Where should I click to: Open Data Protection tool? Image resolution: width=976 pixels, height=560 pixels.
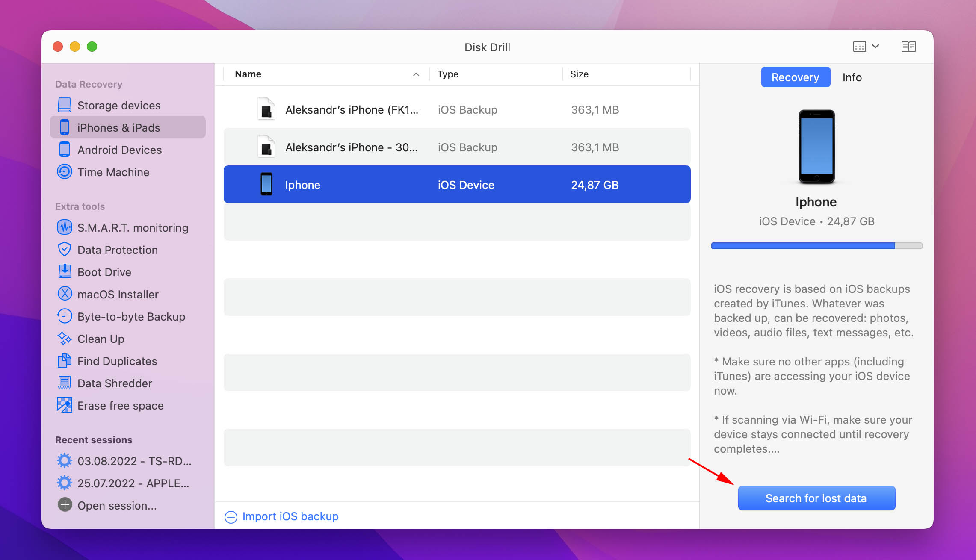pyautogui.click(x=128, y=250)
